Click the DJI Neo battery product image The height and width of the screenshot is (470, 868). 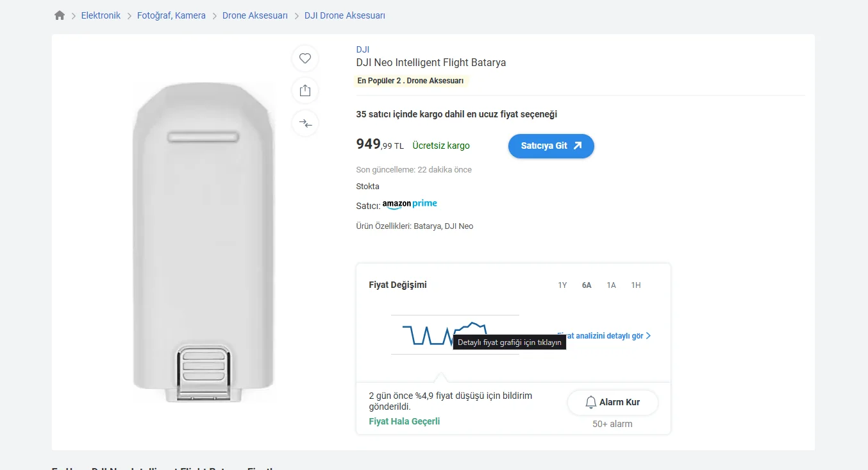(203, 242)
